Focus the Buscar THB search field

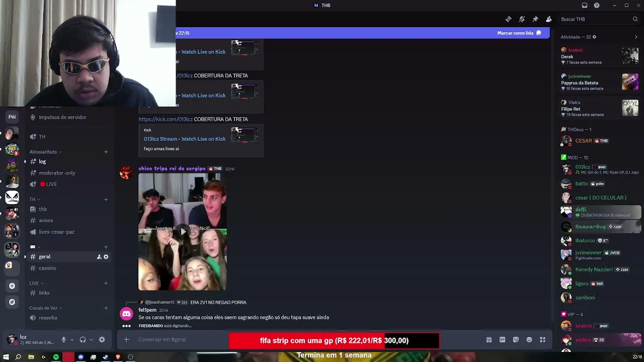[x=599, y=19]
